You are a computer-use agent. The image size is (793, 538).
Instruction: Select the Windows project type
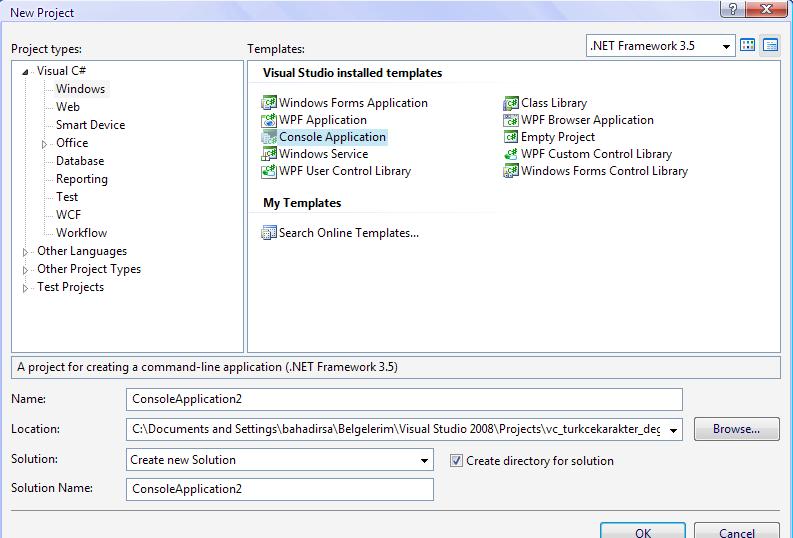pyautogui.click(x=80, y=88)
